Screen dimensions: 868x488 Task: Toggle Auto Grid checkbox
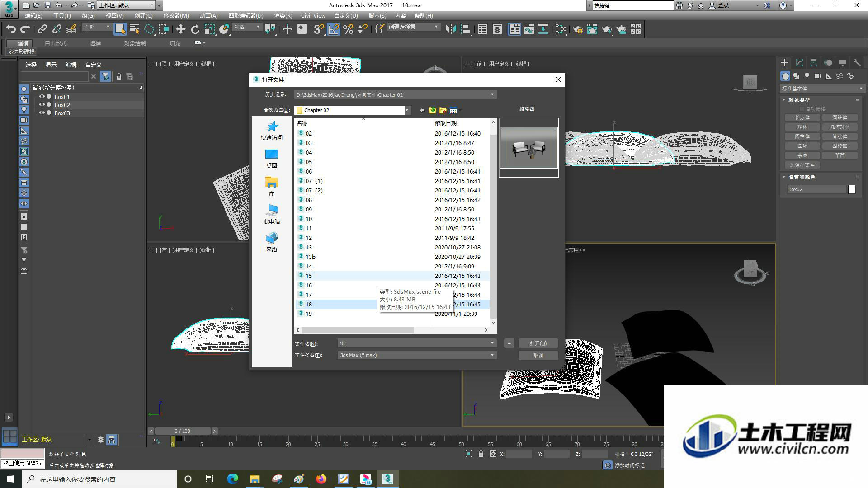coord(802,109)
